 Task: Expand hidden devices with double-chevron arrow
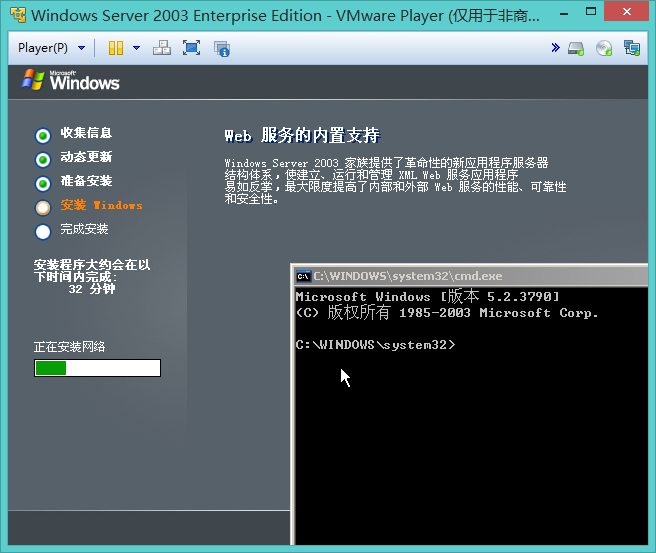coord(556,48)
